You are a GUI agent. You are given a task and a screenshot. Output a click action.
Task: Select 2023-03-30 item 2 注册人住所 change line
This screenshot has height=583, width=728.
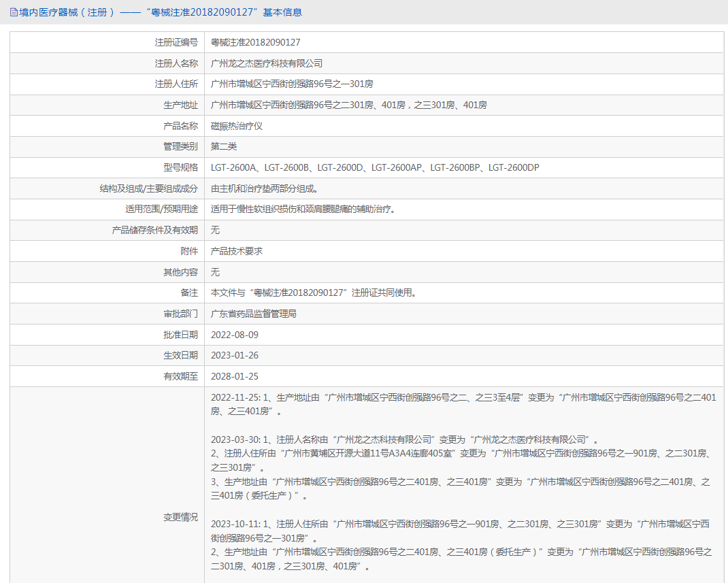[461, 461]
